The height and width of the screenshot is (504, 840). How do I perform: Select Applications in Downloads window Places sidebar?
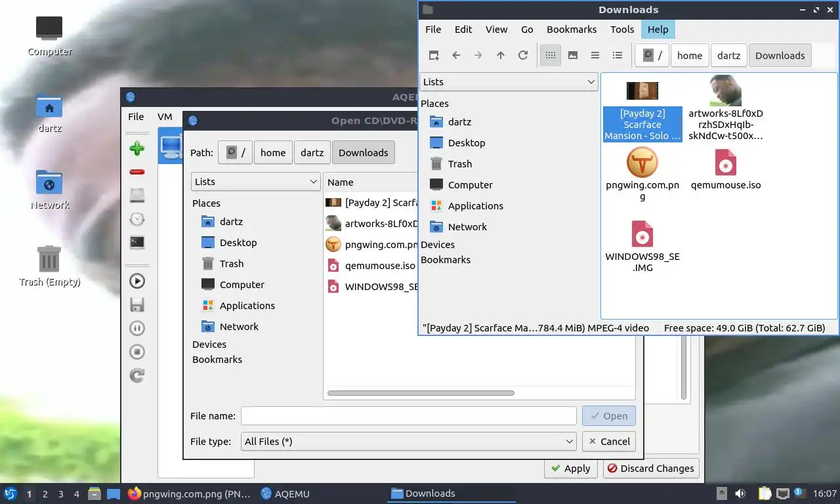tap(476, 206)
